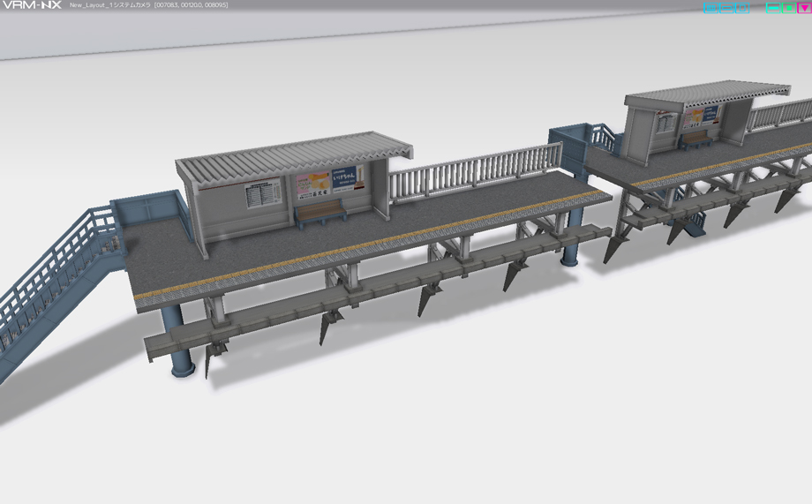812x504 pixels.
Task: Click the turquoise filled bar icon
Action: point(773,8)
